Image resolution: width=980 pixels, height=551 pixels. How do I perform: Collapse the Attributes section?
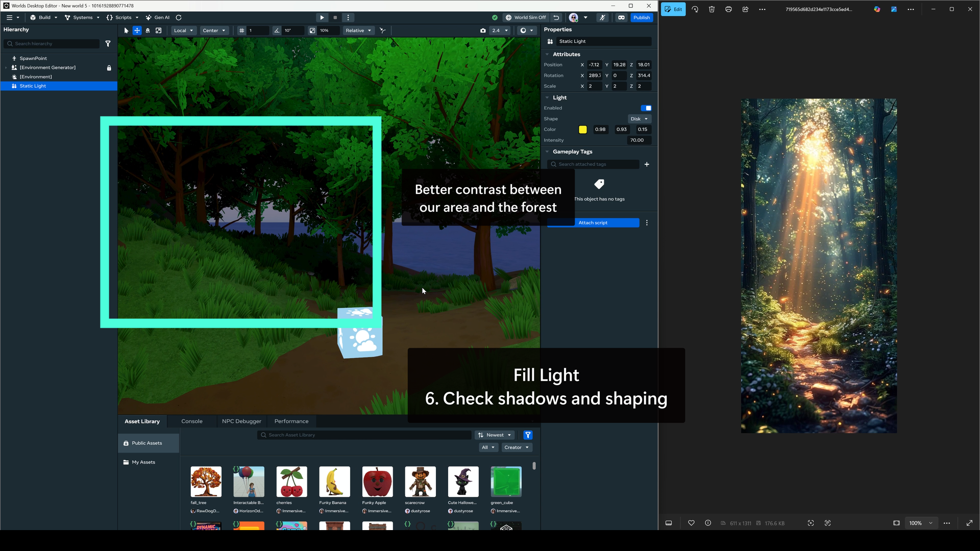(547, 54)
